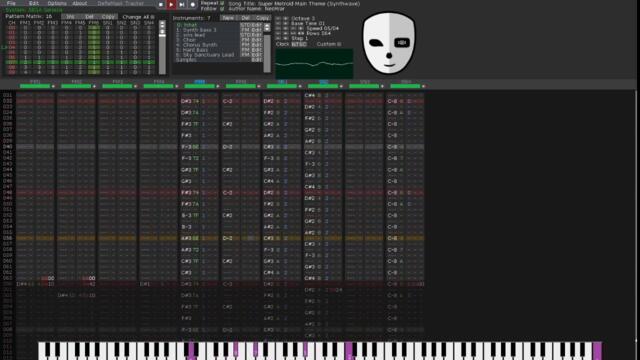
Task: Start song playback with the red play button
Action: 171,4
